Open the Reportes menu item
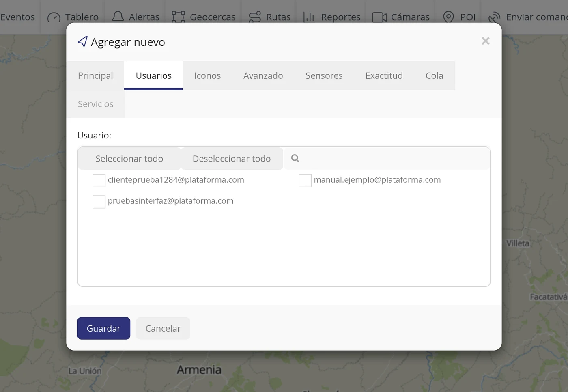The image size is (568, 392). coord(332,17)
